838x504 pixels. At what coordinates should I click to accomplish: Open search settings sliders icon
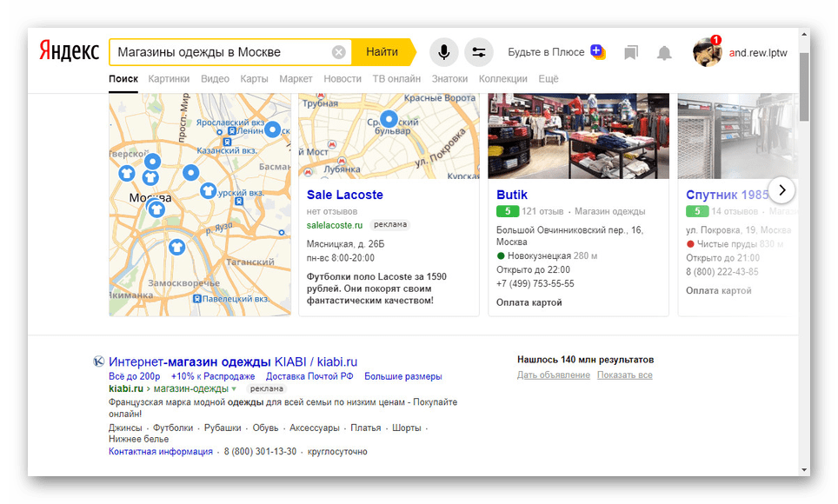(478, 52)
